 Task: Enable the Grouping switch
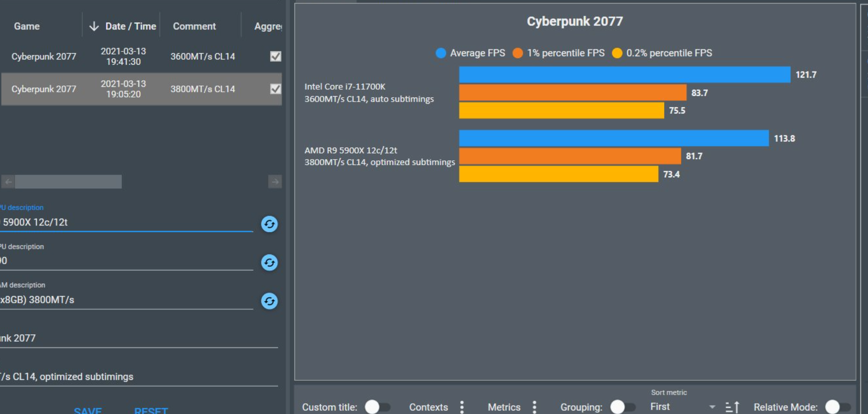[x=623, y=407]
